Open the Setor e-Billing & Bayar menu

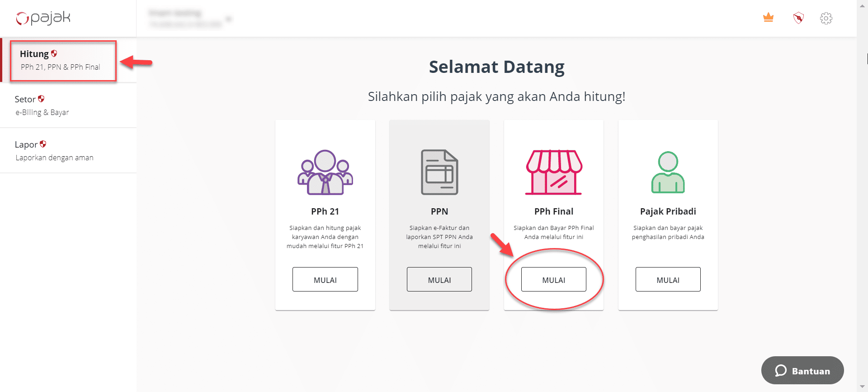(x=68, y=105)
